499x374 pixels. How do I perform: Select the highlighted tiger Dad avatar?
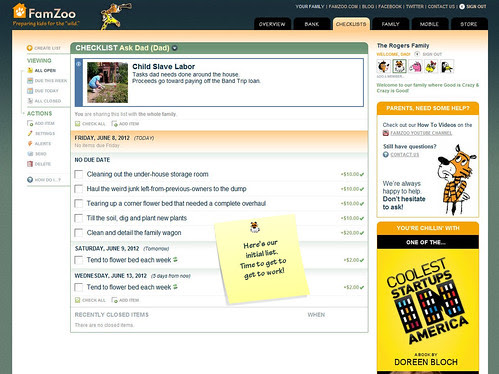click(399, 66)
